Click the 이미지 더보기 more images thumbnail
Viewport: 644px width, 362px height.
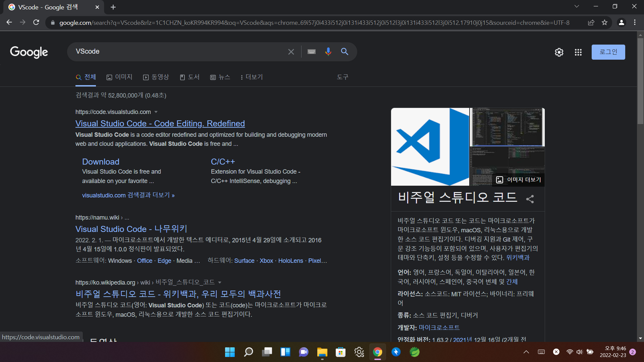(519, 180)
